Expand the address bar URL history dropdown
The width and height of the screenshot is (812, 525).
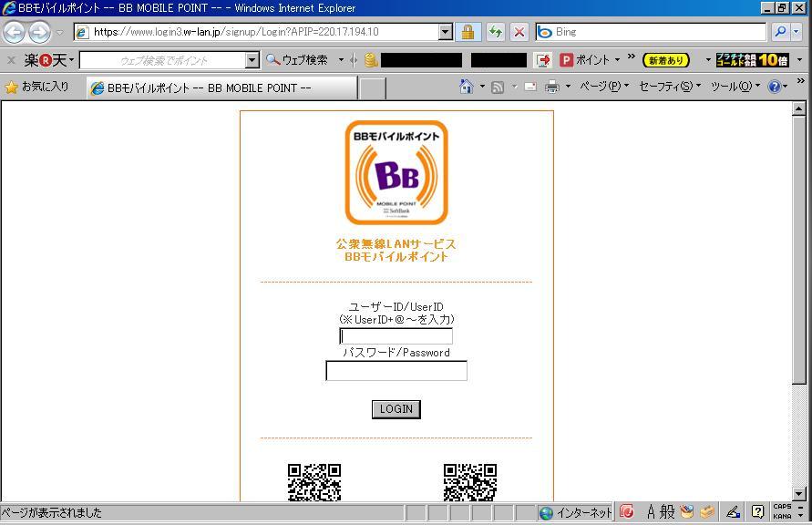tap(446, 32)
